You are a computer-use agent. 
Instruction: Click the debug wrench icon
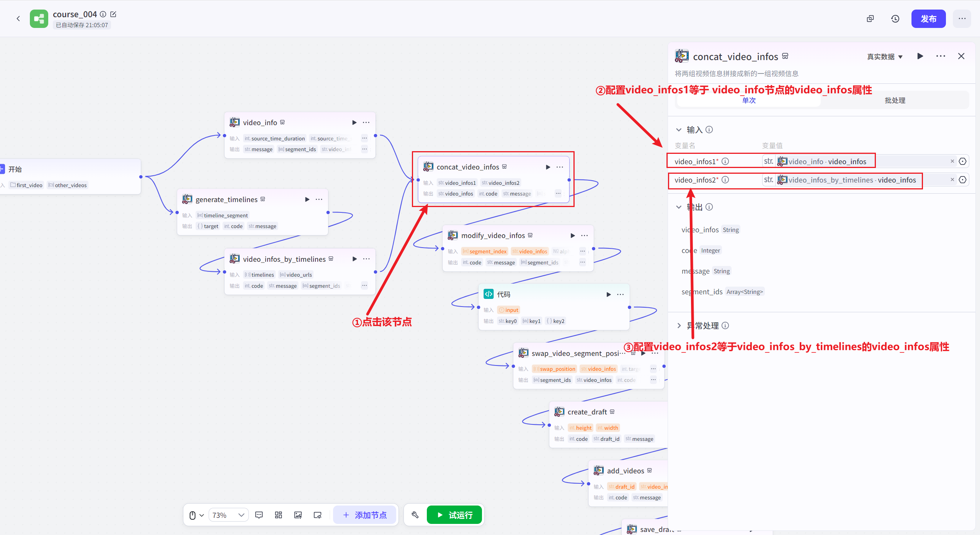(415, 515)
